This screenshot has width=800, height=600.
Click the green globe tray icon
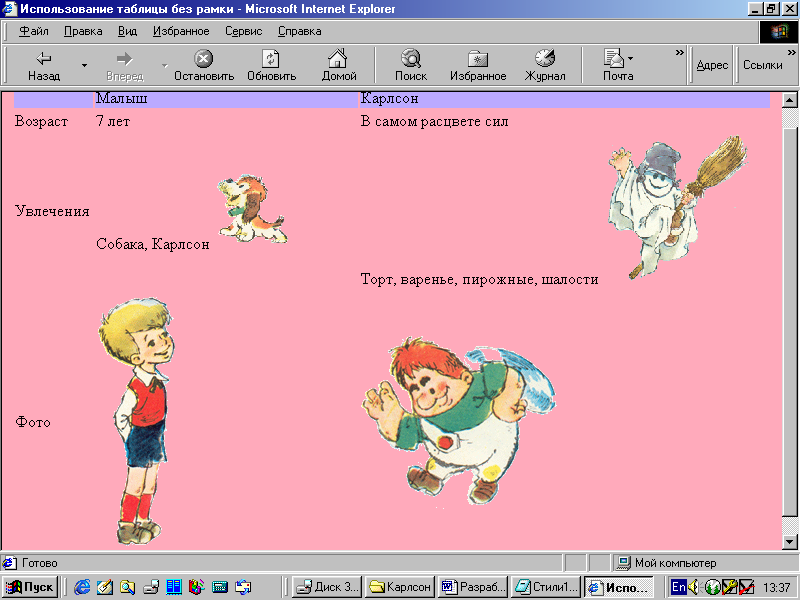pos(712,587)
